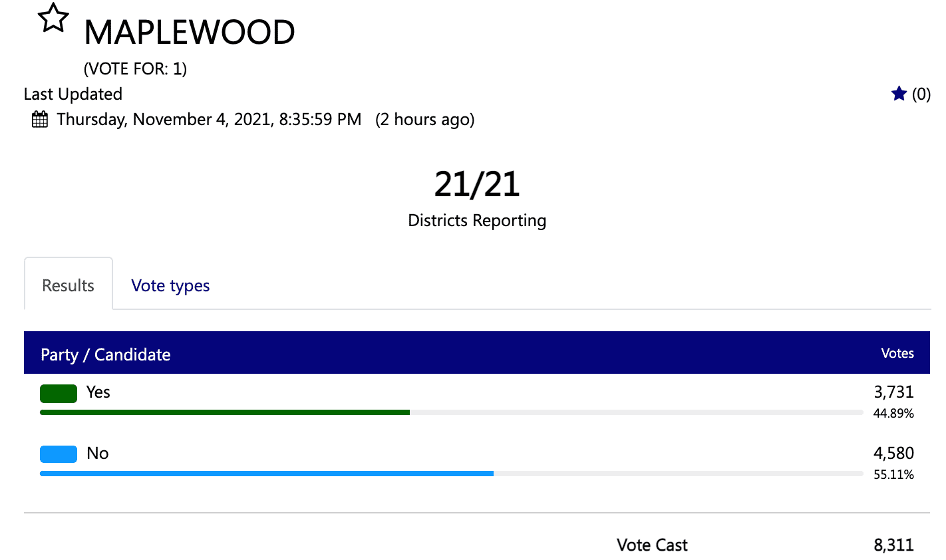This screenshot has width=946, height=560.
Task: Switch to the Vote types tab
Action: point(170,285)
